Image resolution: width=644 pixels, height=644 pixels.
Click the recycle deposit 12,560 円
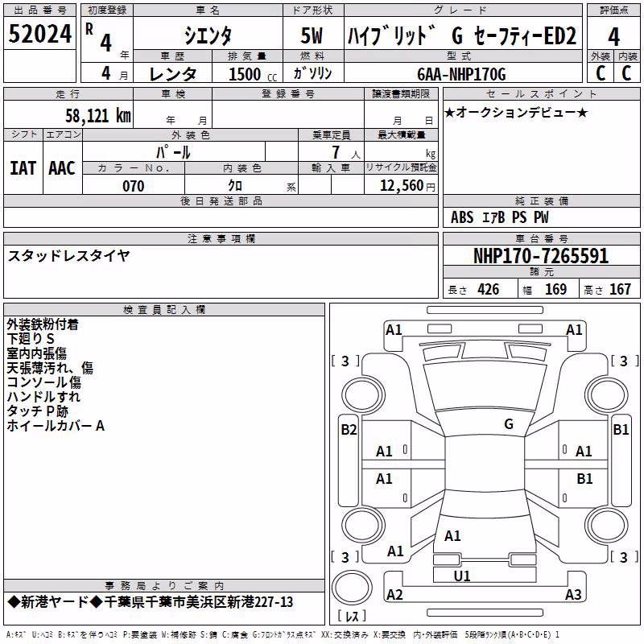tap(407, 186)
